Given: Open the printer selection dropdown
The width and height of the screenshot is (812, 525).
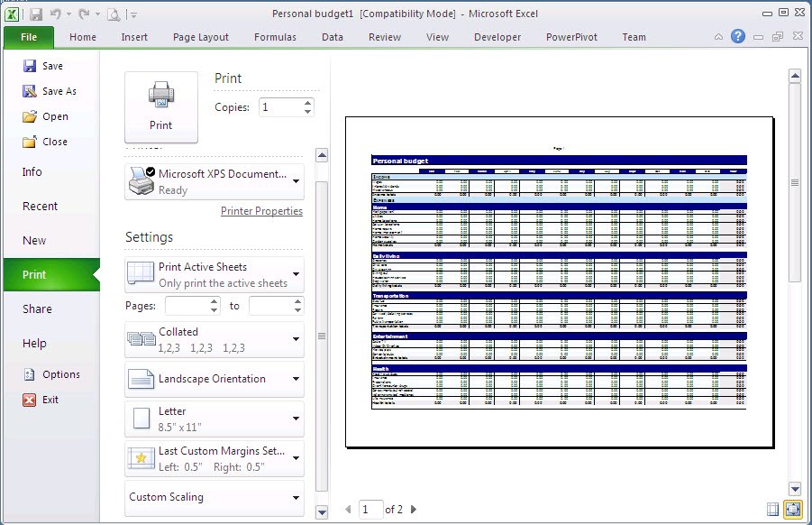Looking at the screenshot, I should pyautogui.click(x=297, y=181).
